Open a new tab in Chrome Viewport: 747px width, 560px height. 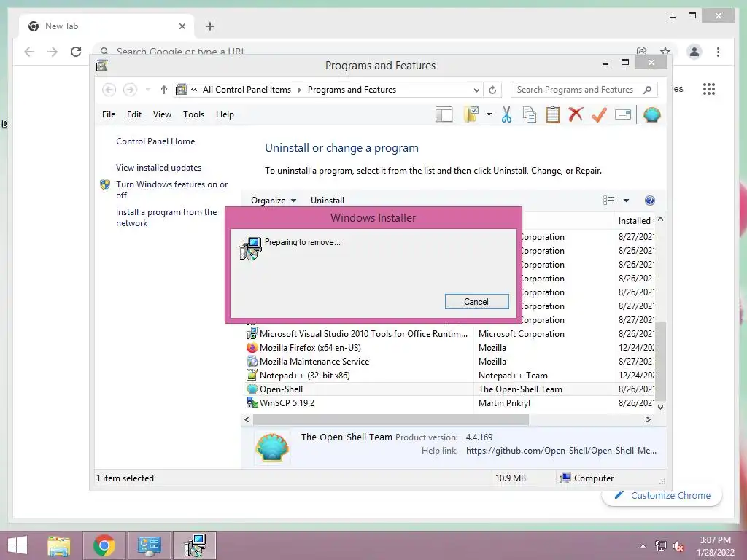click(210, 26)
